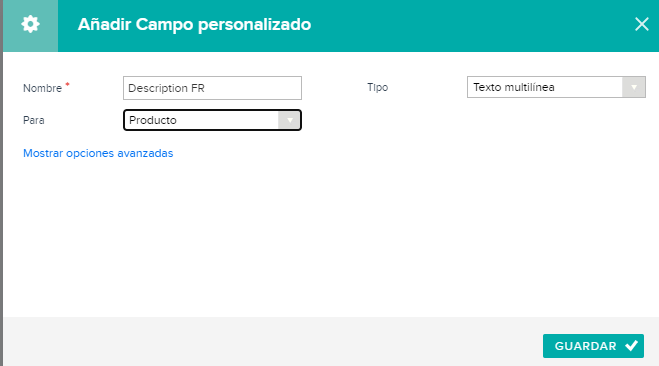Expand the Para dropdown arrow
This screenshot has width=659, height=366.
(x=290, y=120)
